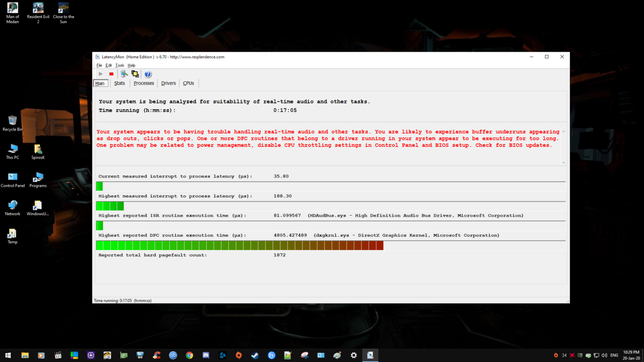644x362 pixels.
Task: Click the network tray icon
Action: [596, 355]
